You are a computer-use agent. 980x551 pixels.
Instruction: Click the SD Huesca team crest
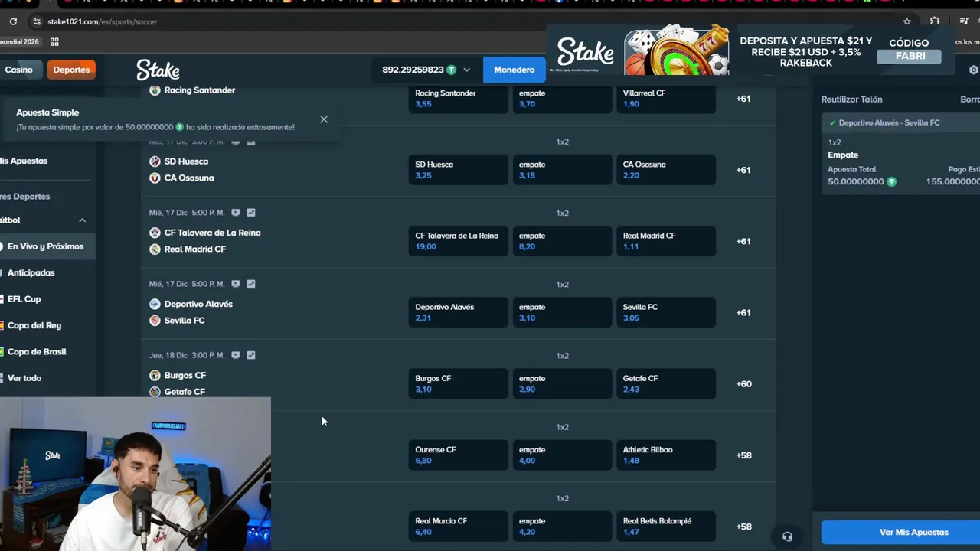click(155, 161)
